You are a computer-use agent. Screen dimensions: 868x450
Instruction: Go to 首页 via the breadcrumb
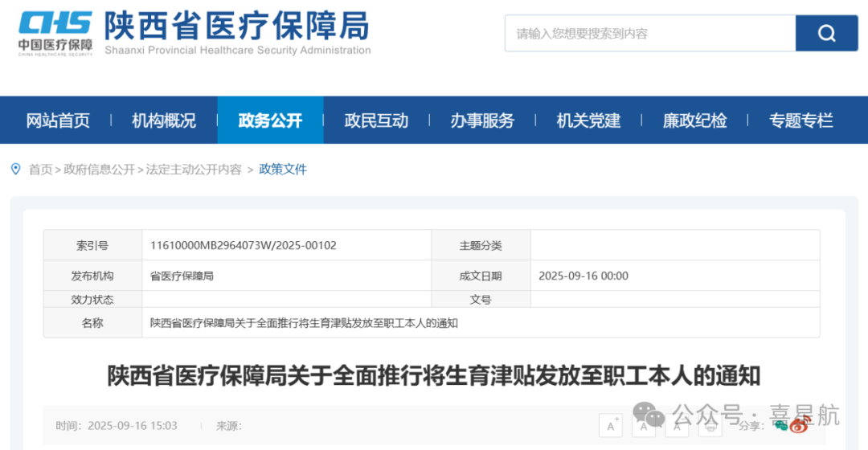coord(40,170)
